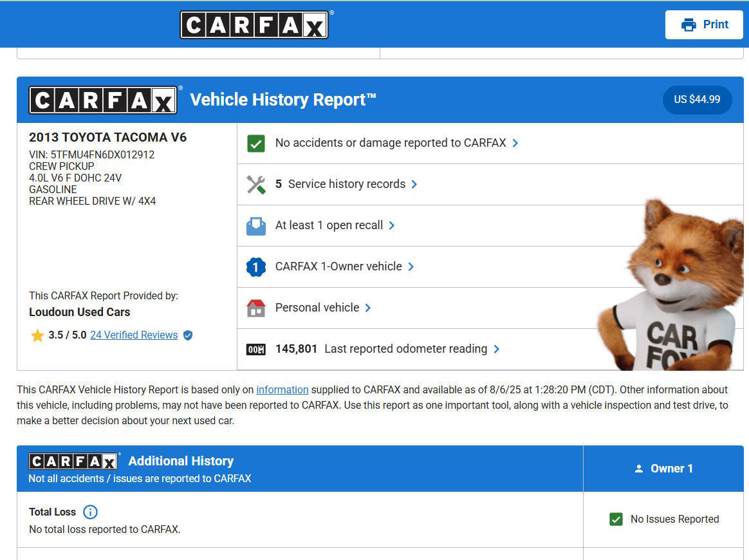
Task: Select the CARFAX logo in the header
Action: click(x=255, y=24)
